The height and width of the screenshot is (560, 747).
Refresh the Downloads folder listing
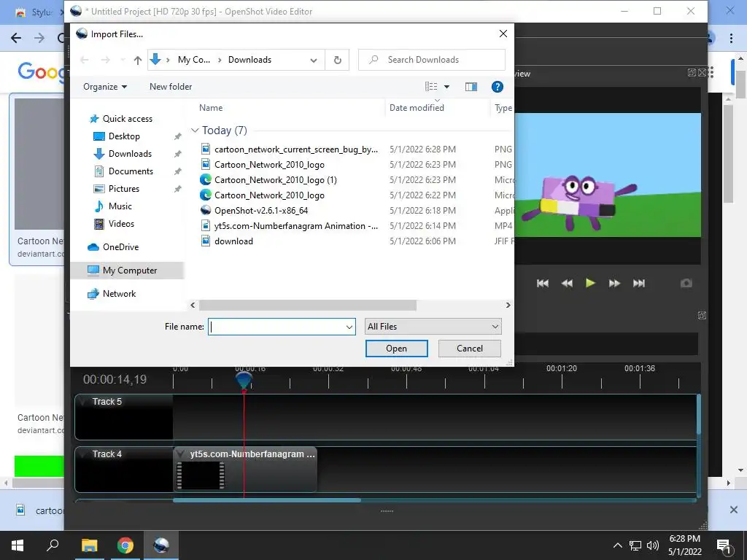click(x=337, y=60)
